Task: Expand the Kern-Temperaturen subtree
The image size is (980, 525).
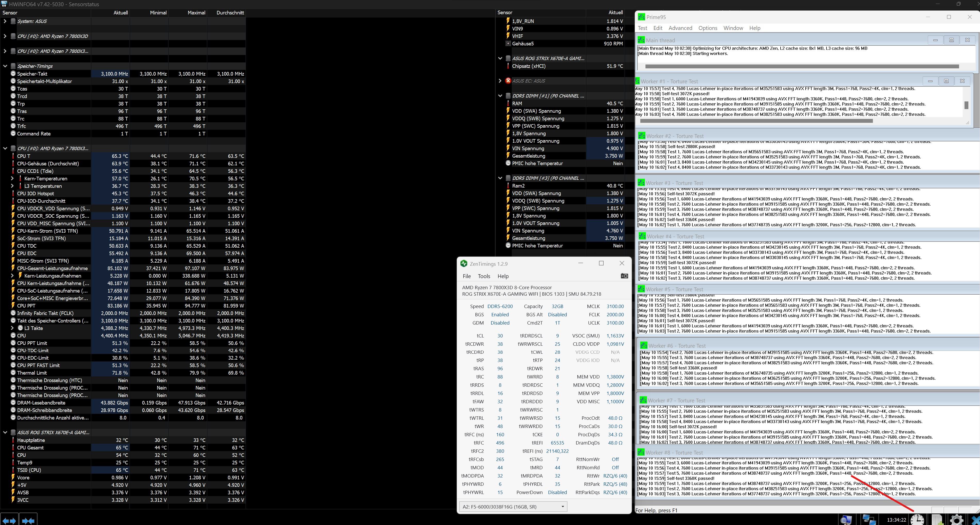Action: point(12,179)
